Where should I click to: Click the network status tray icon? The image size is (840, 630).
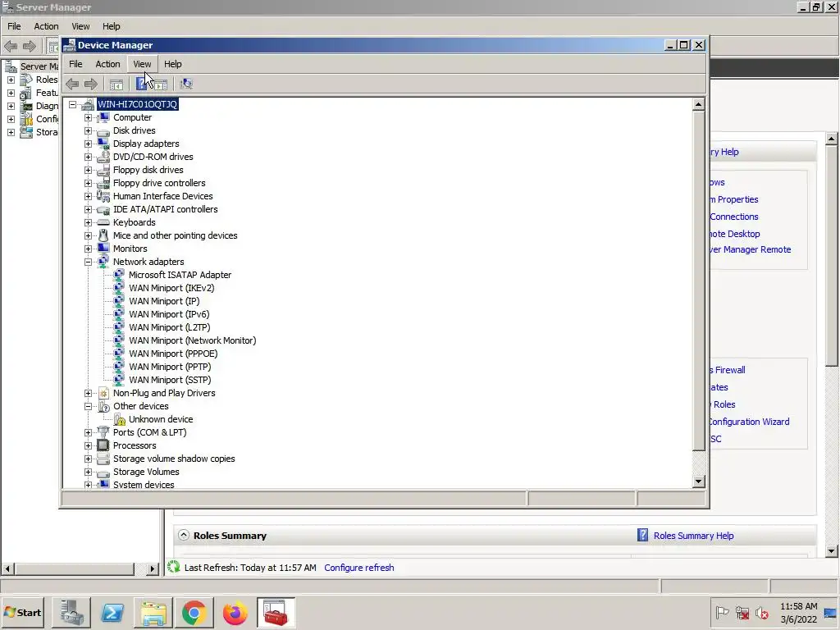[x=742, y=612]
